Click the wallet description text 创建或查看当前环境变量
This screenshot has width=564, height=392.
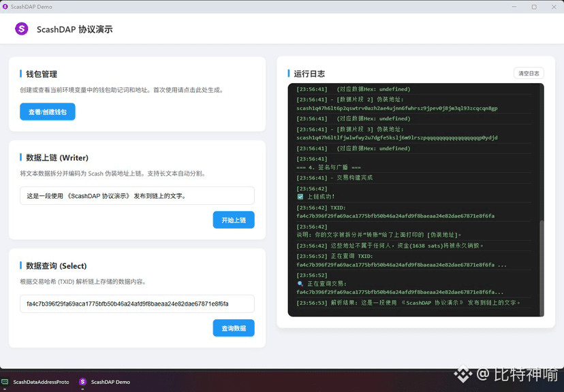coord(122,90)
